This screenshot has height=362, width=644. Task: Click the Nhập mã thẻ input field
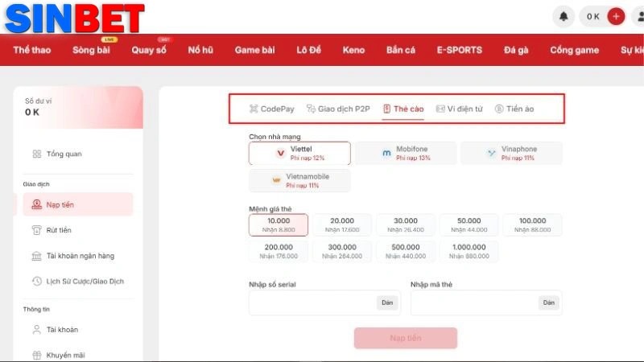(472, 302)
